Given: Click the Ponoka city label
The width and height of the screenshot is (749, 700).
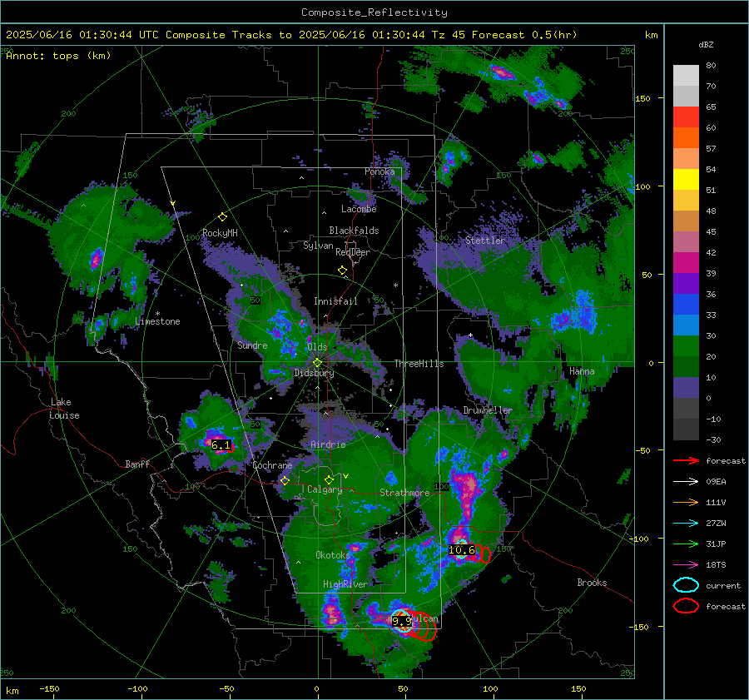Looking at the screenshot, I should point(379,171).
